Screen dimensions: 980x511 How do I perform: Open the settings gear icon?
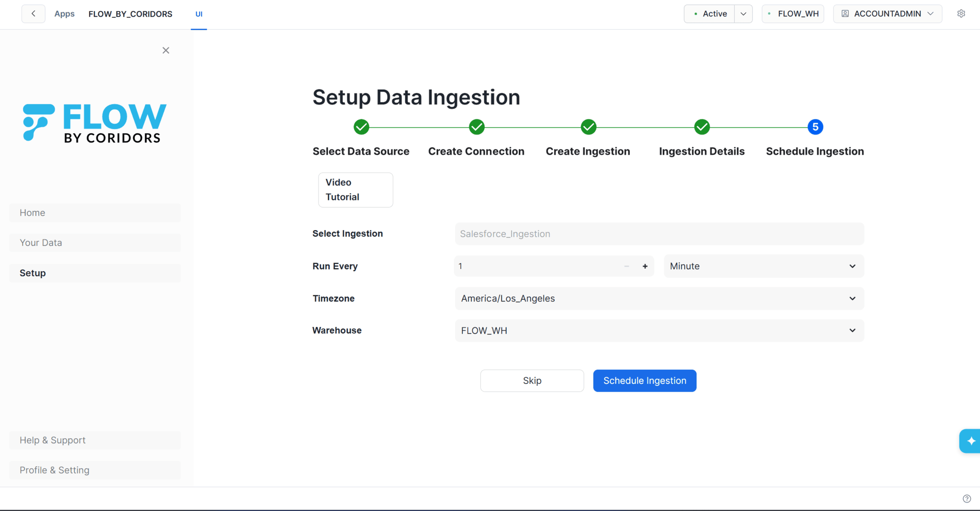click(961, 14)
